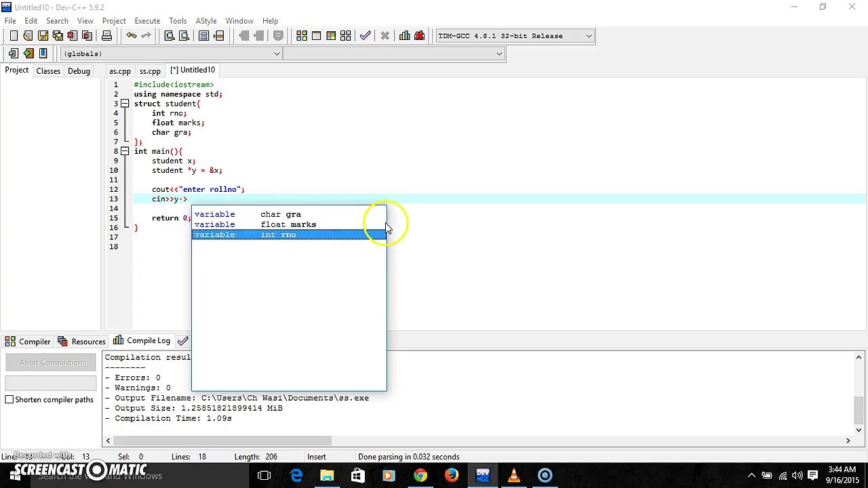Image resolution: width=868 pixels, height=488 pixels.
Task: Open the Compiler bottom tab
Action: click(28, 342)
